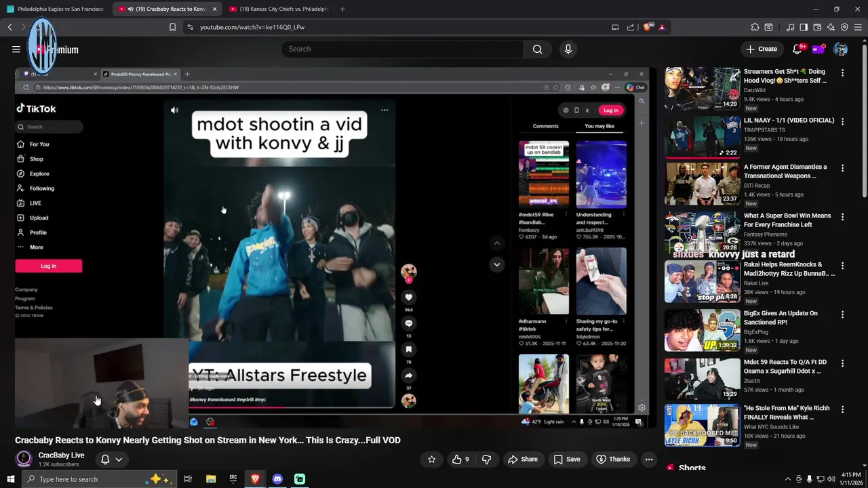The height and width of the screenshot is (488, 868).
Task: Open the browser extensions puzzle icon
Action: [755, 27]
